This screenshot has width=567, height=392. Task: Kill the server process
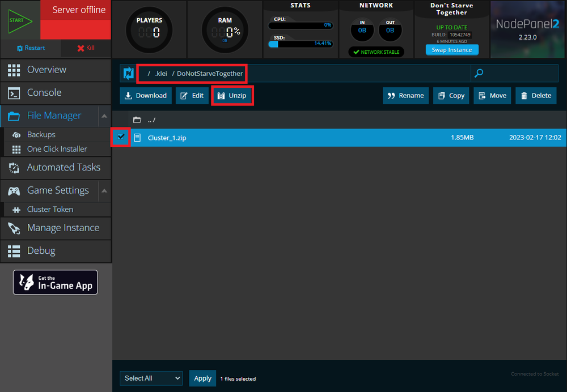point(86,48)
